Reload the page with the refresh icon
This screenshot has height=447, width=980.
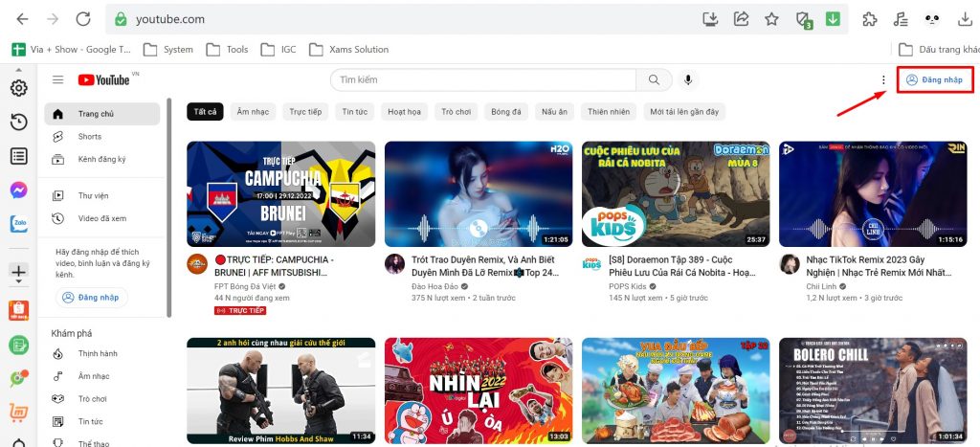click(83, 19)
